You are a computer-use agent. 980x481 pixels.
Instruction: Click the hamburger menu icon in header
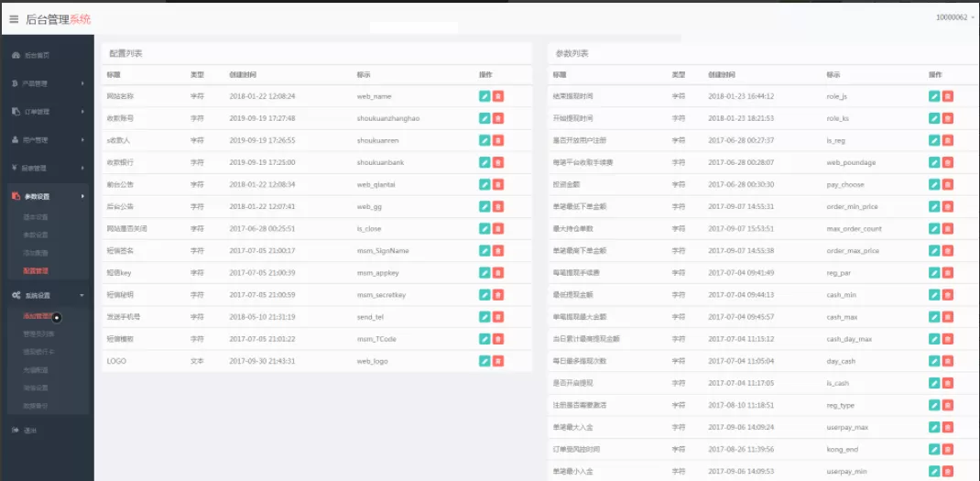tap(14, 19)
